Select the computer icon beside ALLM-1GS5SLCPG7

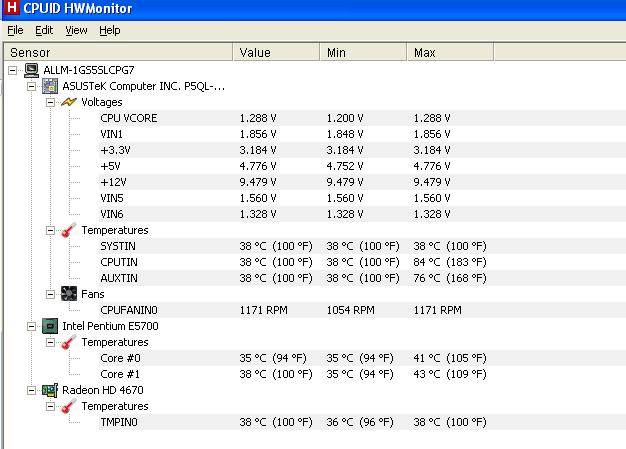click(32, 70)
